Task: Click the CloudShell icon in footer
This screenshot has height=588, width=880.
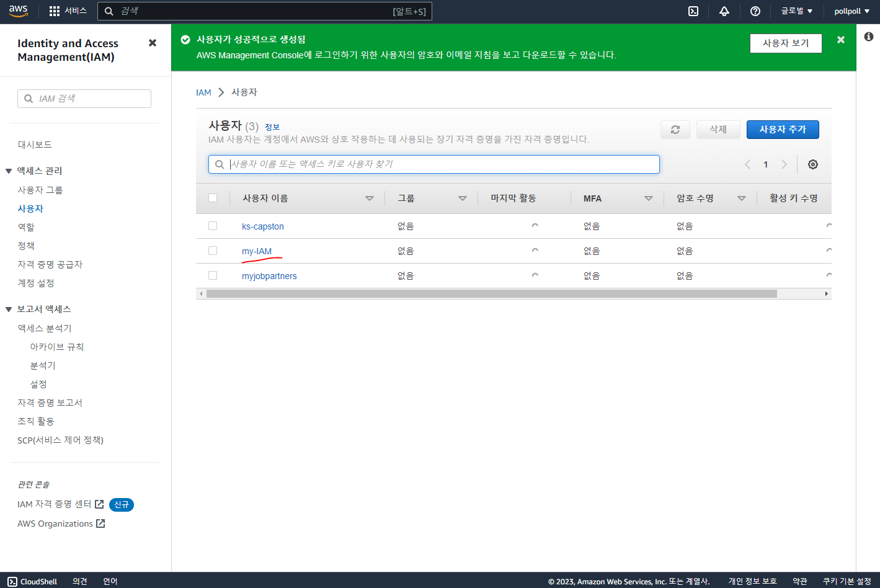Action: click(12, 581)
